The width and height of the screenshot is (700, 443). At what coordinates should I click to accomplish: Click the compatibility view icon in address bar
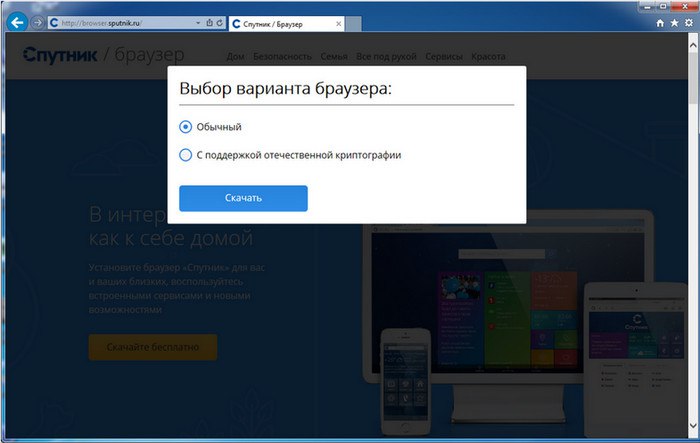coord(209,23)
